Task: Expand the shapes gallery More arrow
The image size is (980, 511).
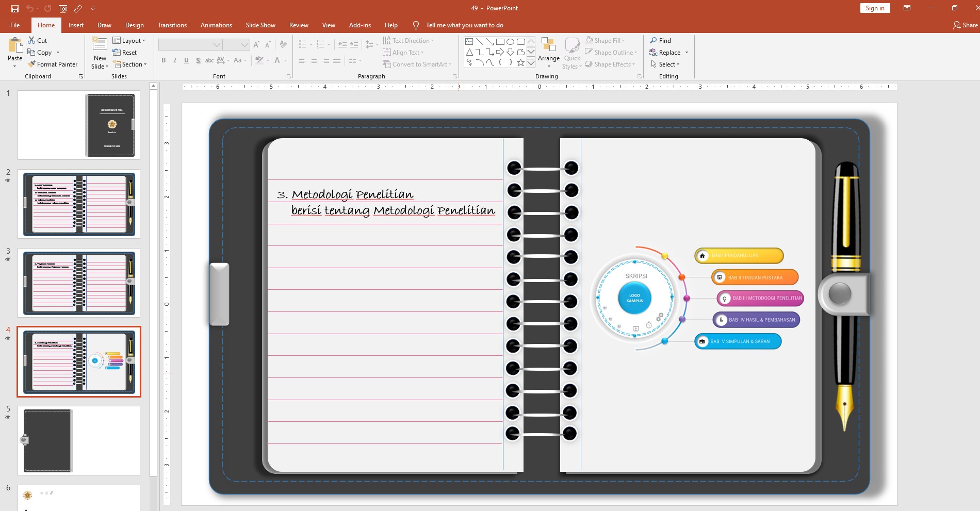Action: [531, 63]
